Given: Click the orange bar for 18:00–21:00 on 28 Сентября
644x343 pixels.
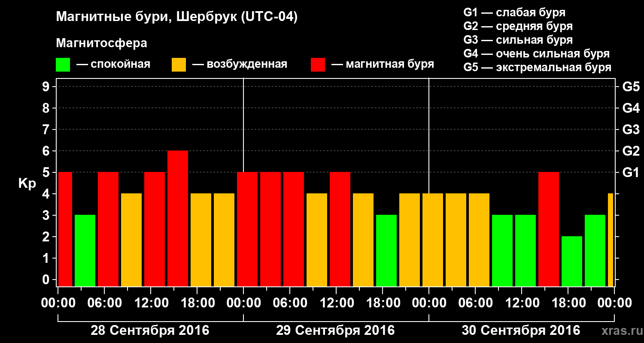Looking at the screenshot, I should (x=201, y=240).
